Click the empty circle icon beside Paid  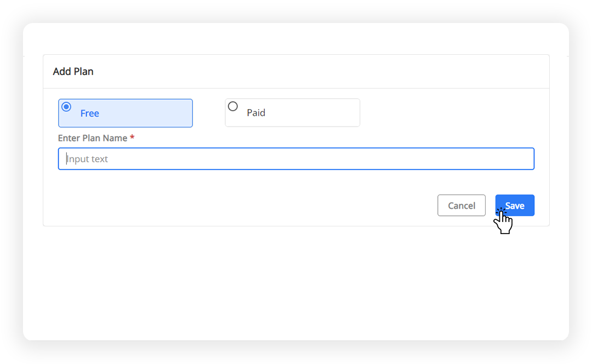pyautogui.click(x=233, y=106)
